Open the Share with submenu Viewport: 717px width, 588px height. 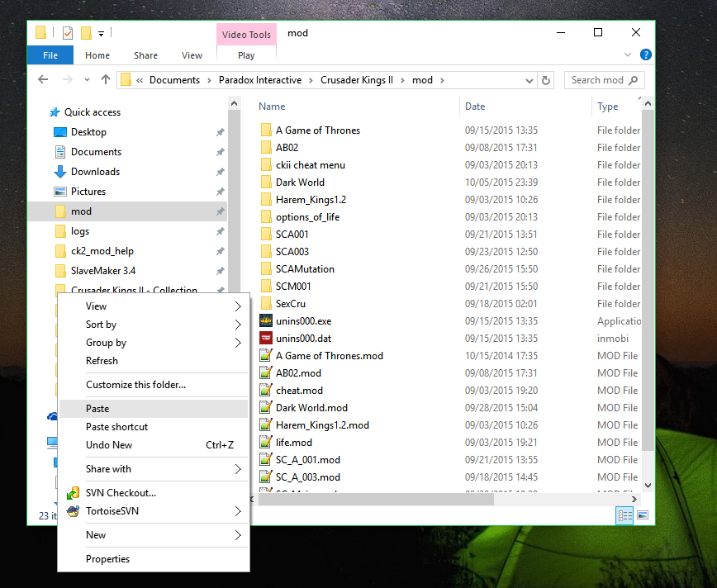tap(154, 469)
